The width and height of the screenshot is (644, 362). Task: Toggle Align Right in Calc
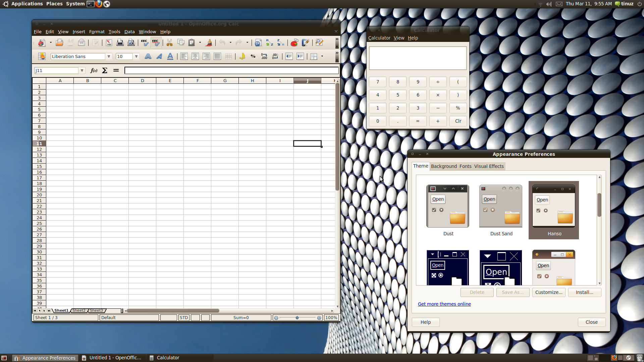tap(206, 56)
